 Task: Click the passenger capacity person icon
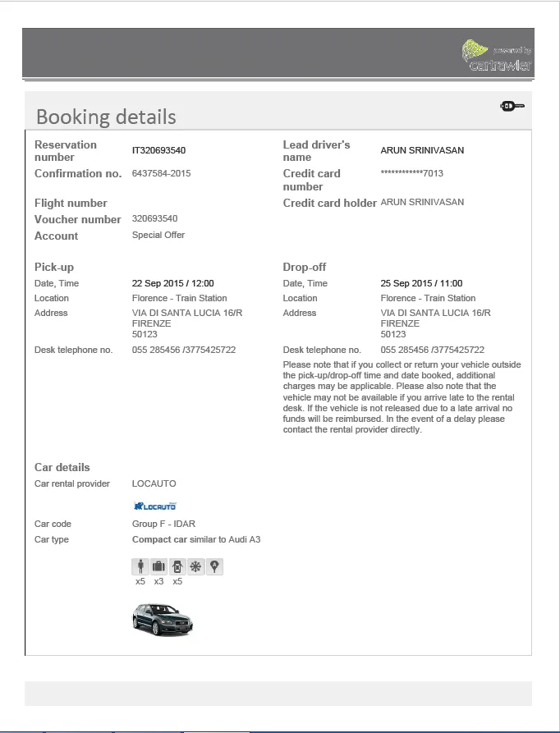[140, 566]
